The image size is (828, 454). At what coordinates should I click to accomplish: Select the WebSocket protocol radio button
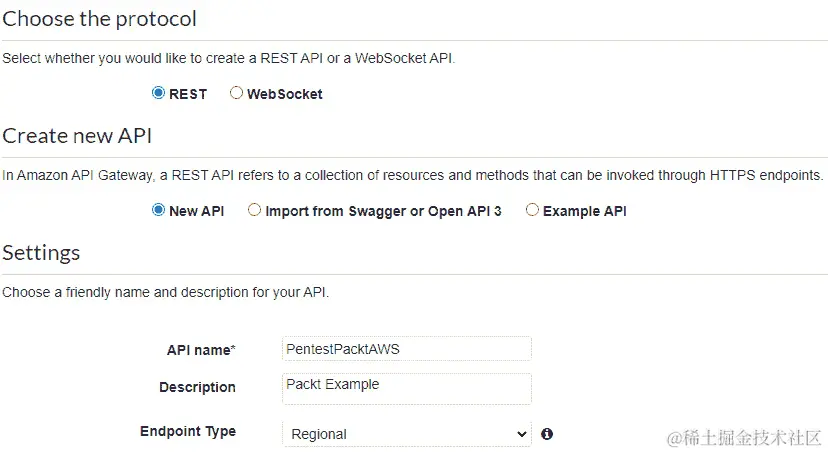[x=236, y=93]
